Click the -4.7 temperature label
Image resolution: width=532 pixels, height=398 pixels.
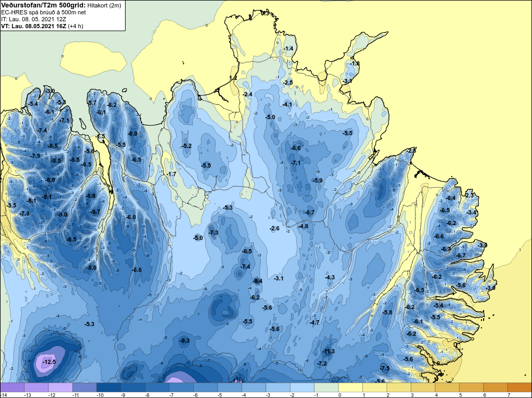pos(314,322)
